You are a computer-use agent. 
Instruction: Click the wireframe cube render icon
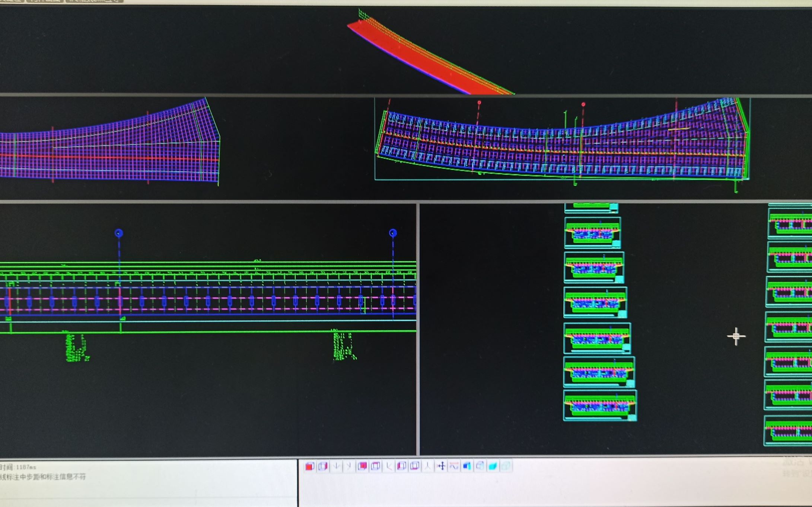tap(480, 466)
